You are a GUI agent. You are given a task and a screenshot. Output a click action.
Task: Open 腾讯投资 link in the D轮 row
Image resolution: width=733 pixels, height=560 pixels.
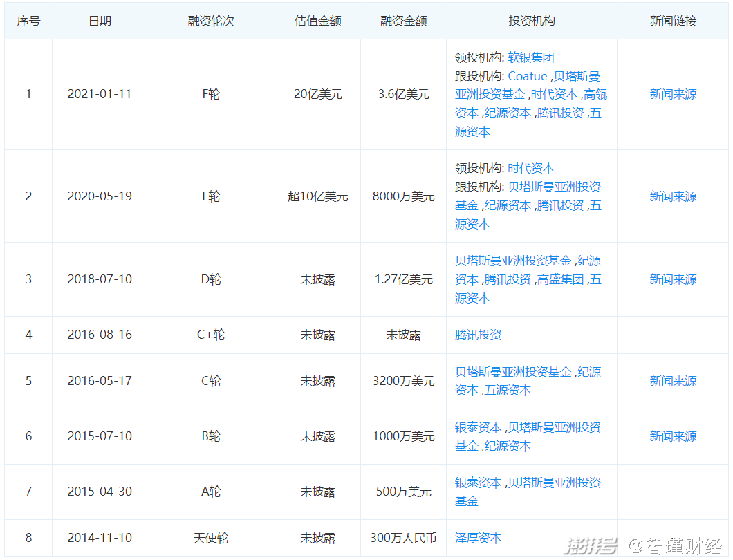tap(508, 279)
